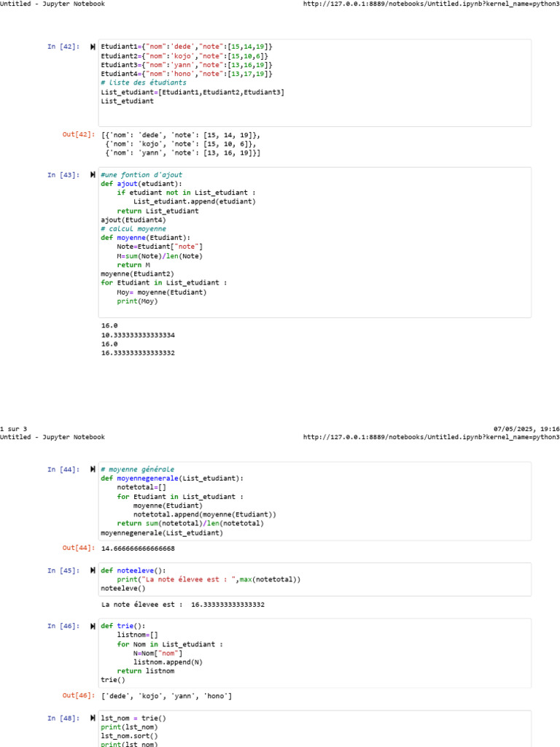
Task: Click the '# calcul moyenne' comment
Action: pyautogui.click(x=133, y=228)
